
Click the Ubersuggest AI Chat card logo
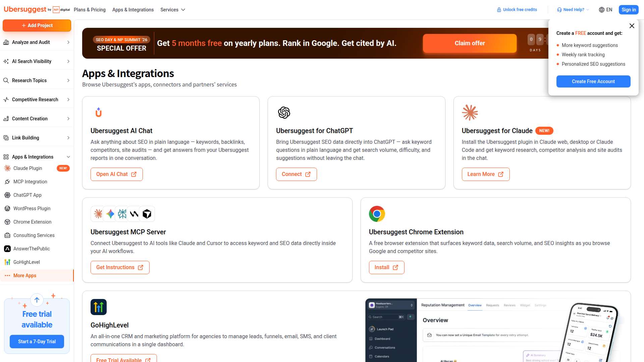coord(99,112)
